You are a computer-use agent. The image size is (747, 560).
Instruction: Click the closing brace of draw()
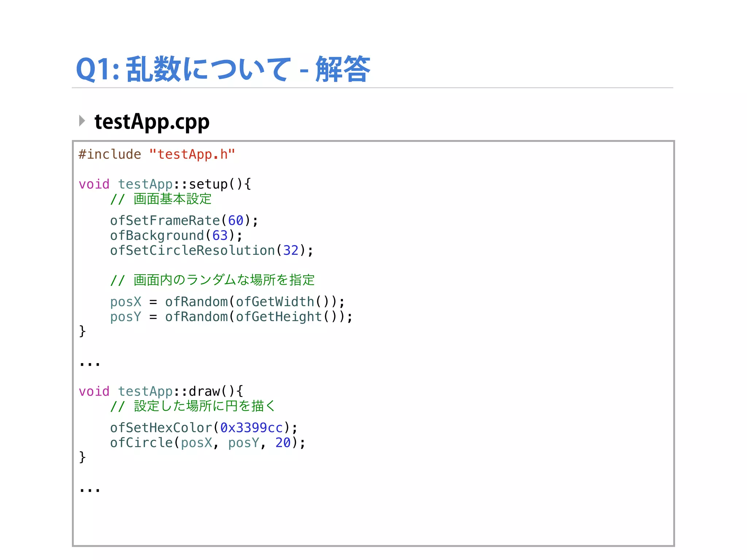(x=82, y=457)
